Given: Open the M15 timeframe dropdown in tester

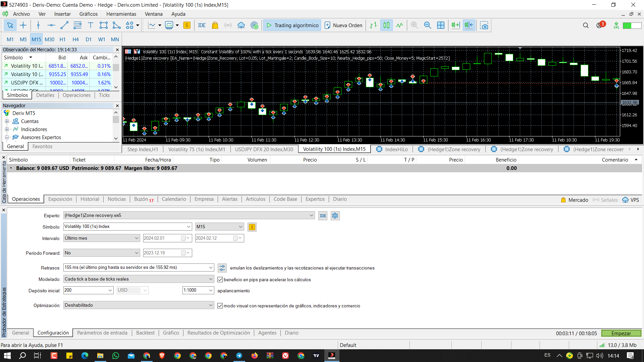Looking at the screenshot, I should pyautogui.click(x=219, y=227).
